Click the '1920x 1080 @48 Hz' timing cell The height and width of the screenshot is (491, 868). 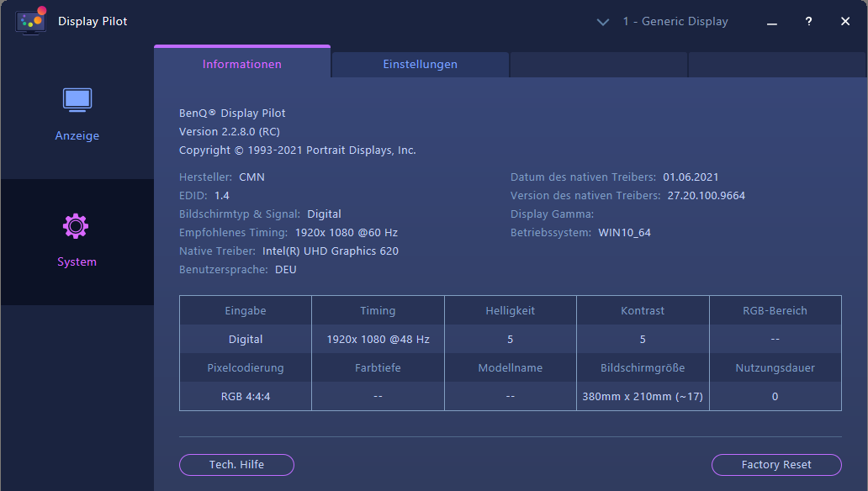tap(378, 340)
